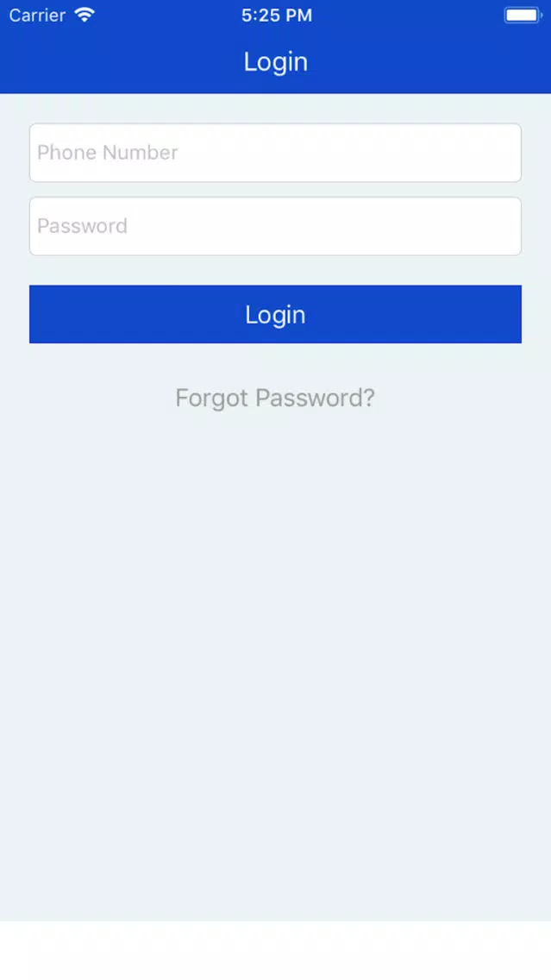Click the 5:25 PM clock
This screenshot has width=551, height=980.
click(277, 16)
